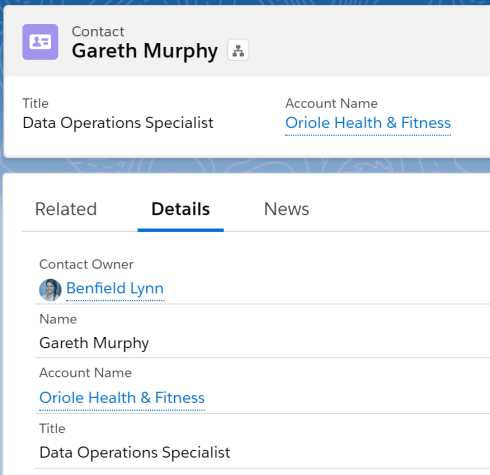Select the Details tab

coord(181,209)
